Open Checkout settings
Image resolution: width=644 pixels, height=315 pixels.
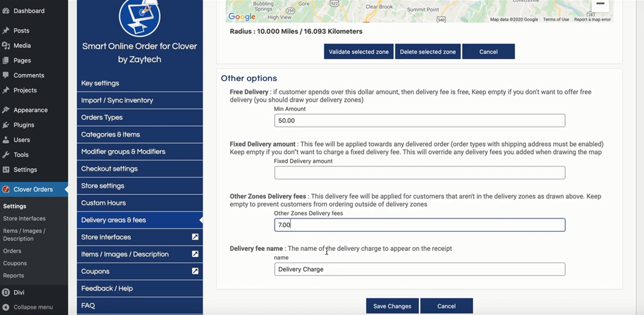coord(140,169)
